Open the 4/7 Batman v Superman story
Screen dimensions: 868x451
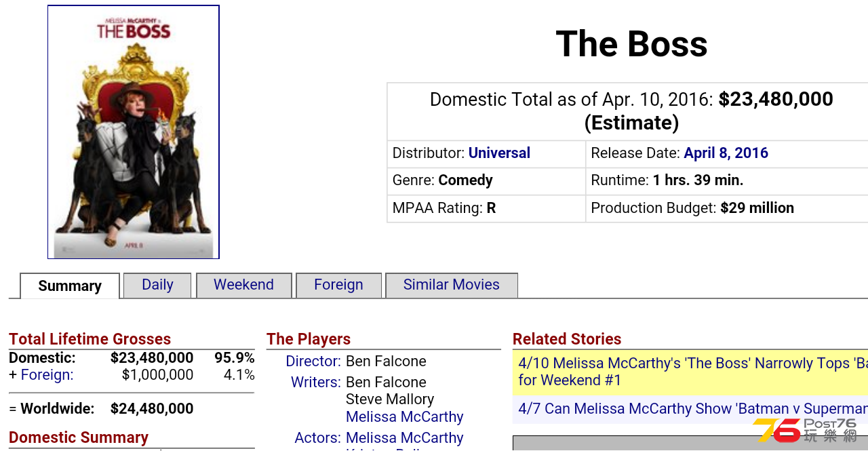(690, 409)
